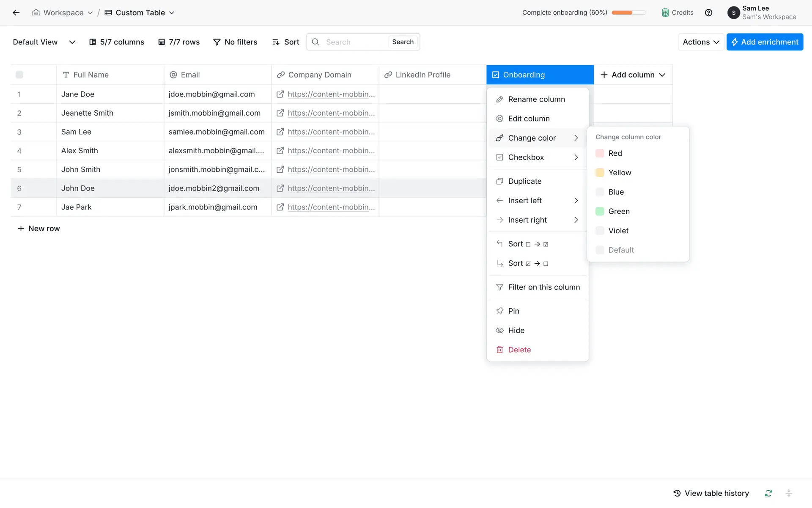Expand the Actions dropdown
812x508 pixels.
(x=701, y=42)
